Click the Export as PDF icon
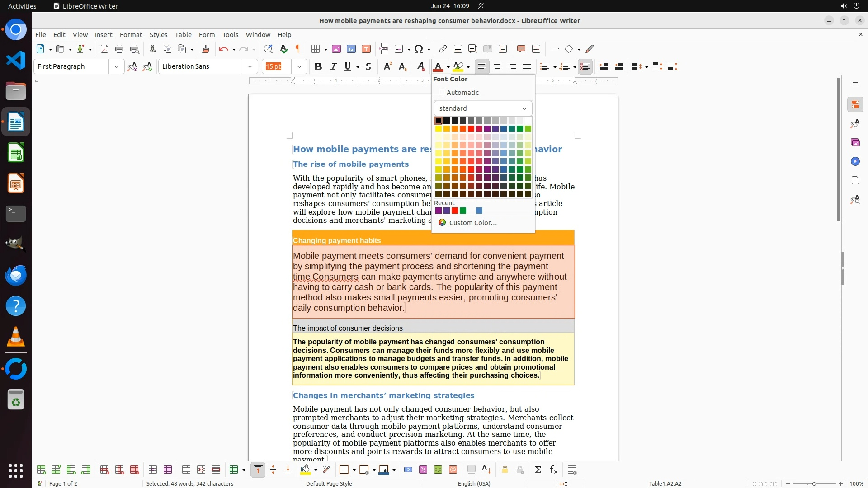868x488 pixels. [x=104, y=49]
